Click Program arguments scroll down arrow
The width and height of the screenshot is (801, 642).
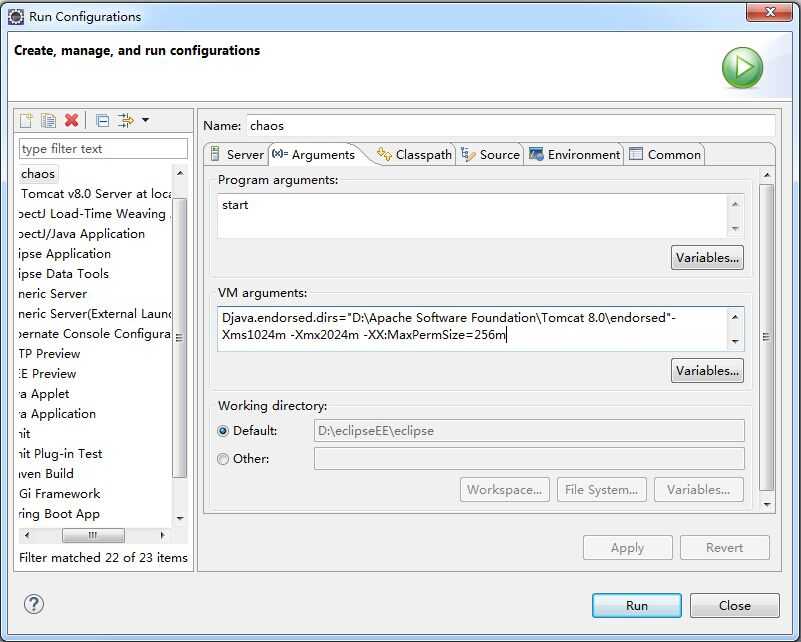pos(735,228)
